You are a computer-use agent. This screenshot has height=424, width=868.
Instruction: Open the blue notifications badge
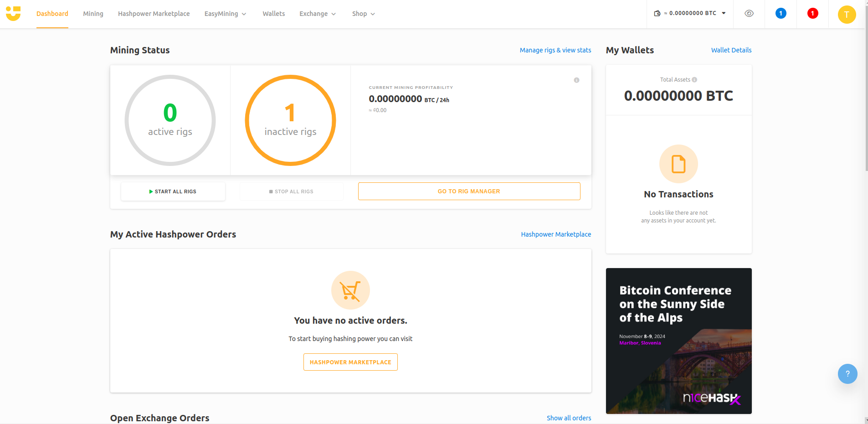point(781,13)
